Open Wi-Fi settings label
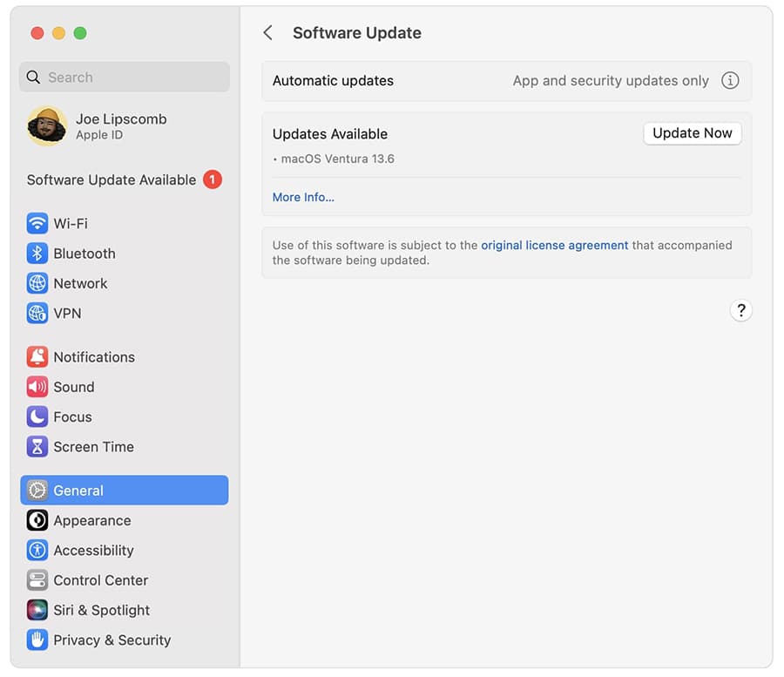 pos(71,224)
